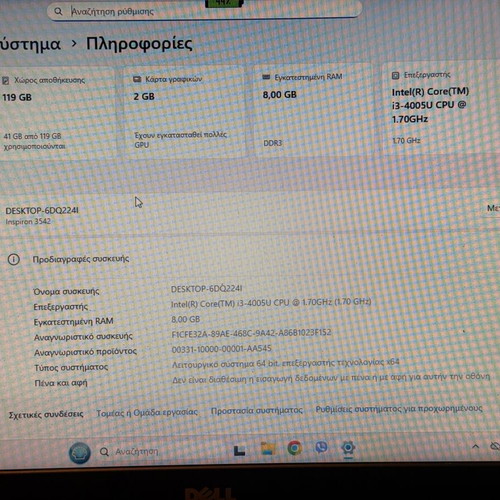
Task: Click the Όνομα συσκευής label
Action: pyautogui.click(x=66, y=291)
